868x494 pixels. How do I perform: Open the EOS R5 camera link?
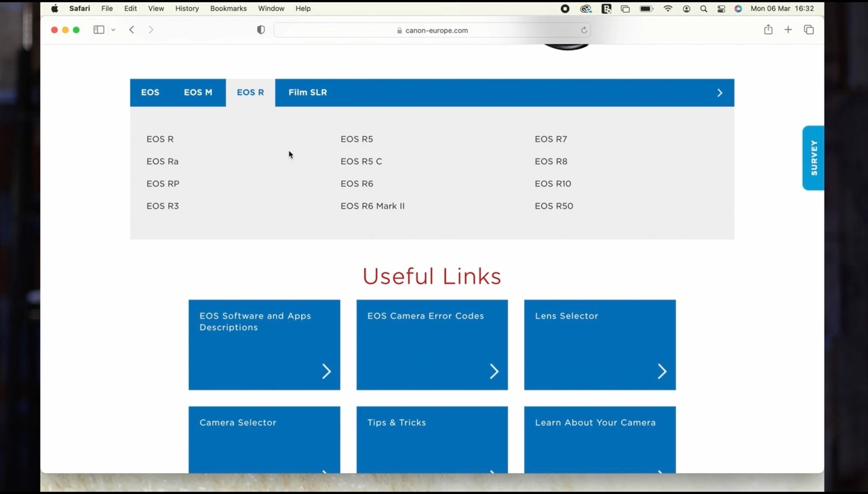tap(357, 139)
